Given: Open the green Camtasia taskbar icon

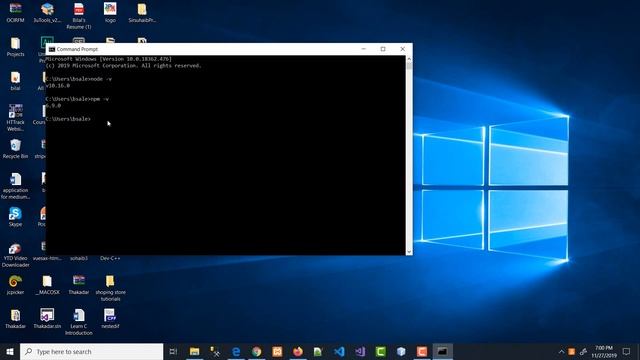Looking at the screenshot, I should tap(381, 351).
